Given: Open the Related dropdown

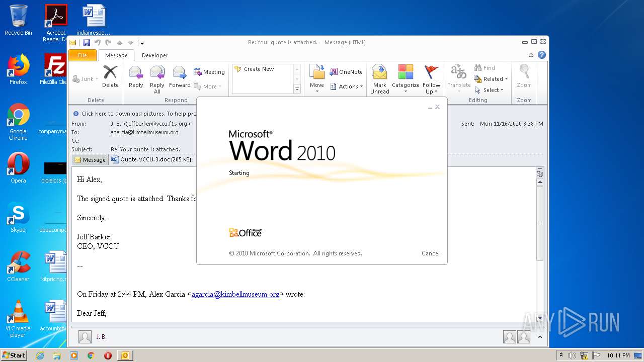Looking at the screenshot, I should click(x=491, y=79).
